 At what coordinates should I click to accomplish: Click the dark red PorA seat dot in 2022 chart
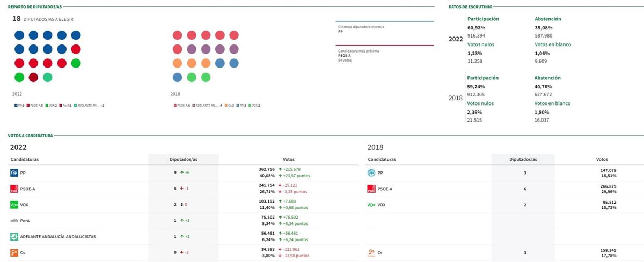(33, 77)
